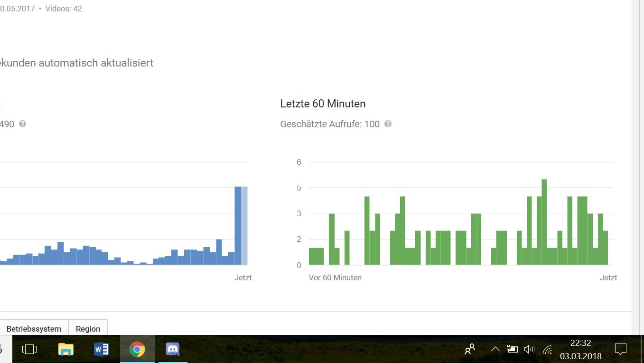The image size is (644, 363).
Task: Click the tall dark blue bar in left chart
Action: pos(238,226)
